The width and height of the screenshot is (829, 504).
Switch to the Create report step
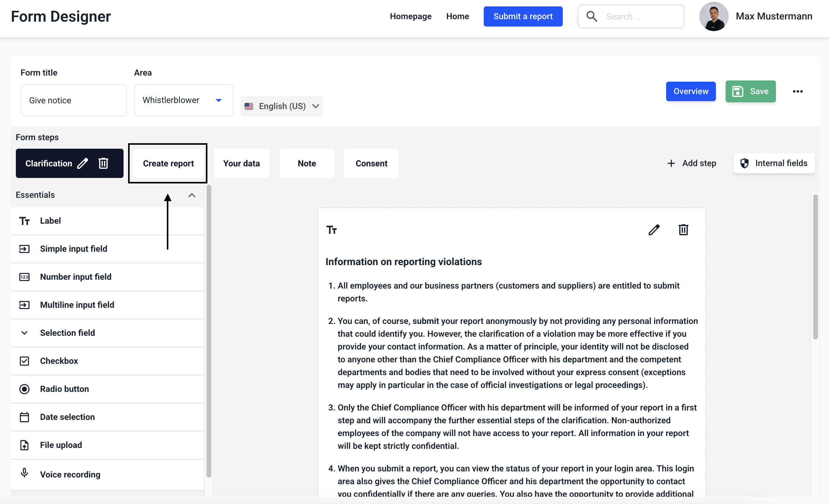(x=168, y=163)
